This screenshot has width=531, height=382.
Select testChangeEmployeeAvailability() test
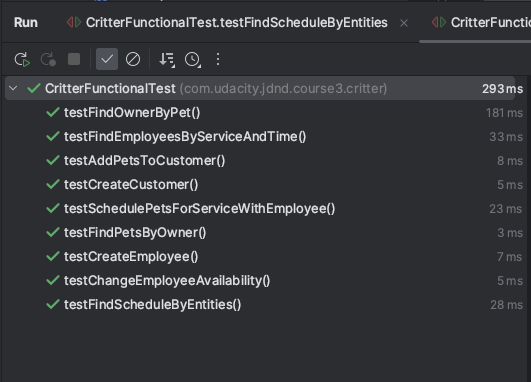167,280
